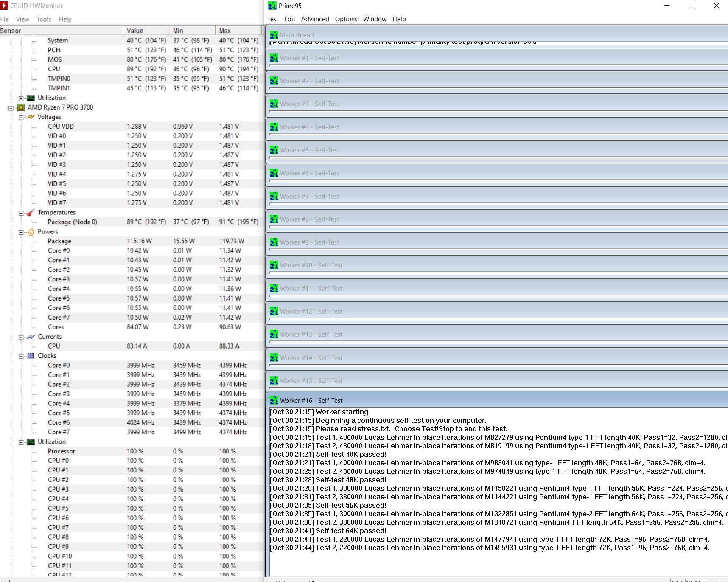Click the Powers flame icon
This screenshot has height=582, width=728.
31,231
